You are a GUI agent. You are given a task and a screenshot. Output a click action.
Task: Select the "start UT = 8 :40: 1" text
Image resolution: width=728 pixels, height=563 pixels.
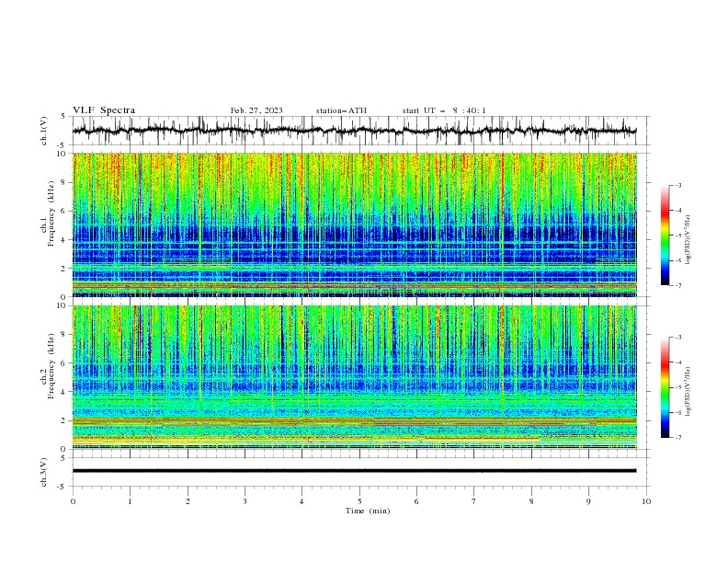coord(444,110)
